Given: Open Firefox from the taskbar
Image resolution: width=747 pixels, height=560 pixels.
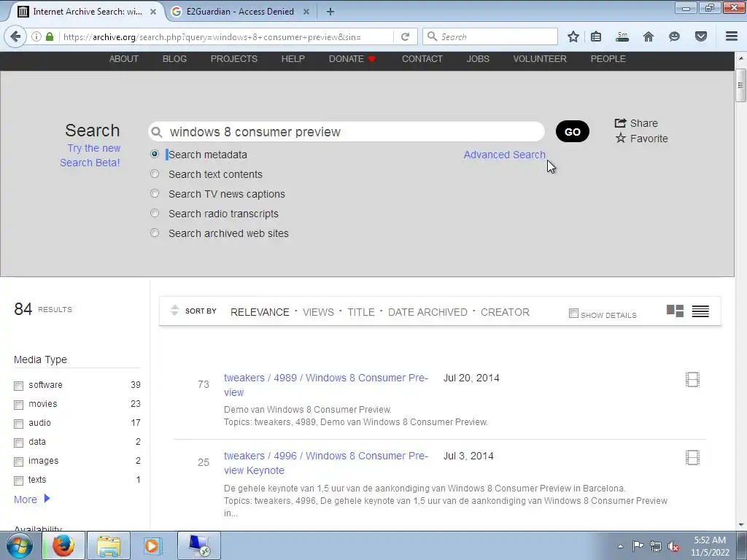Looking at the screenshot, I should click(x=63, y=545).
